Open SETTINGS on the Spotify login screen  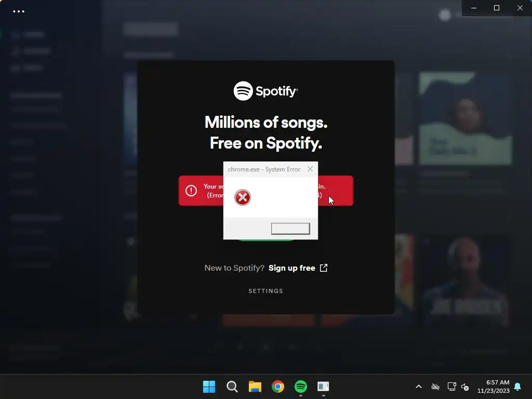tap(265, 291)
